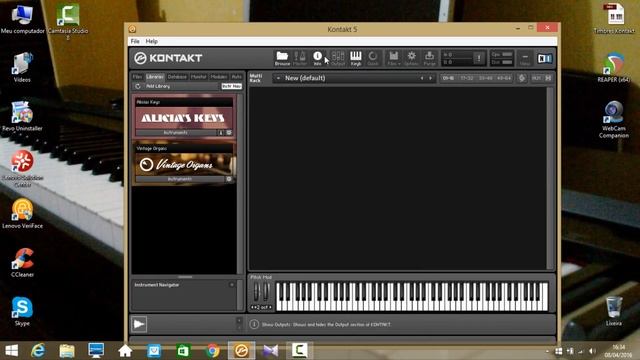Toggle the AUX sends button
Screen dimensions: 640x360
tap(536, 78)
